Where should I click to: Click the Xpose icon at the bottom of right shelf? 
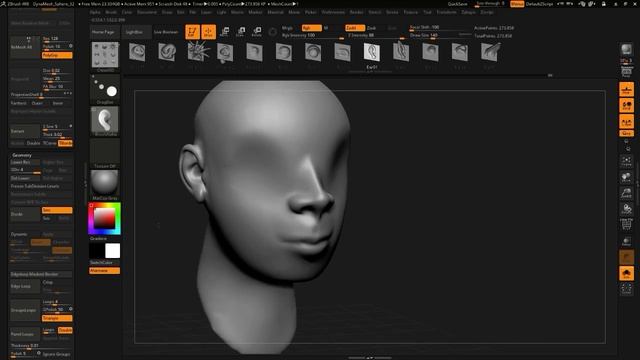[626, 289]
